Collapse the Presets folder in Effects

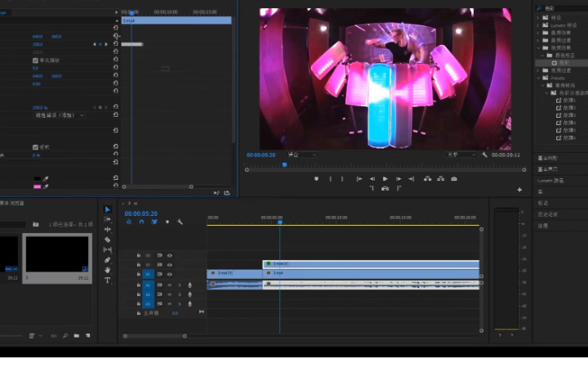537,79
